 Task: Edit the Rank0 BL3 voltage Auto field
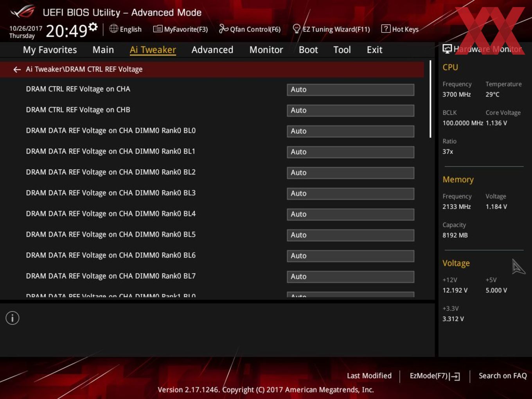click(350, 193)
